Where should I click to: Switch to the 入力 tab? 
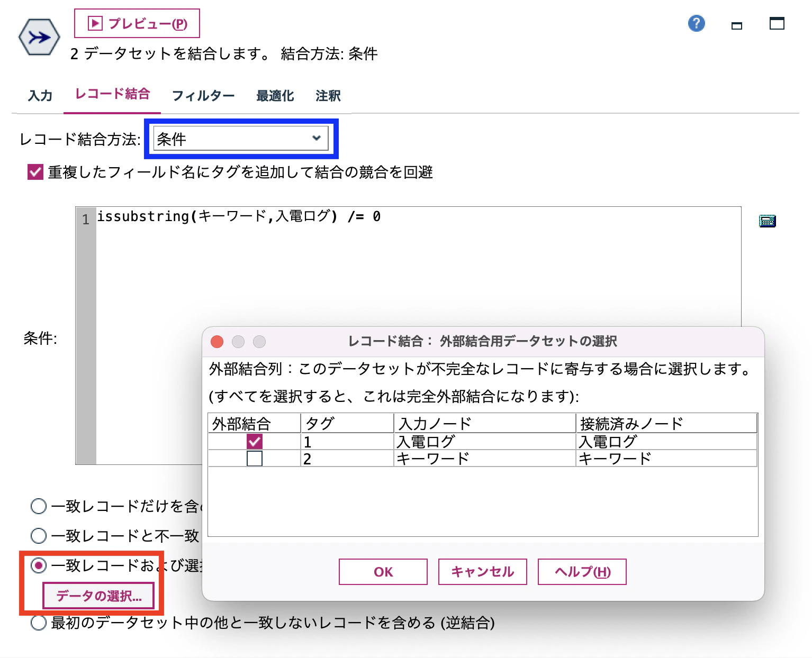tap(40, 96)
